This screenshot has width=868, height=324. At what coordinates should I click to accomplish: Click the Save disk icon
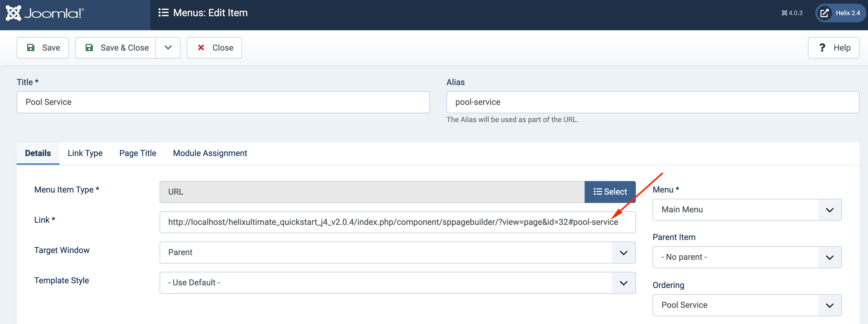coord(31,47)
